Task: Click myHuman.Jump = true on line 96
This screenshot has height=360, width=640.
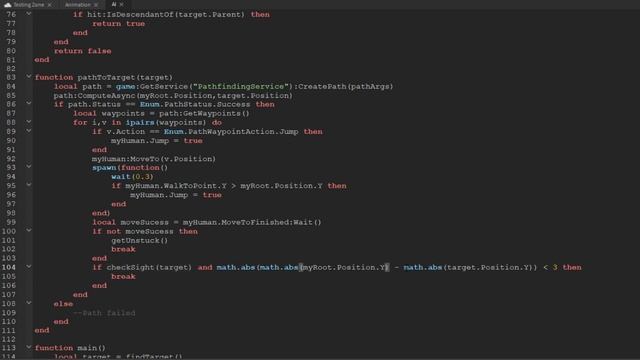Action: 176,195
